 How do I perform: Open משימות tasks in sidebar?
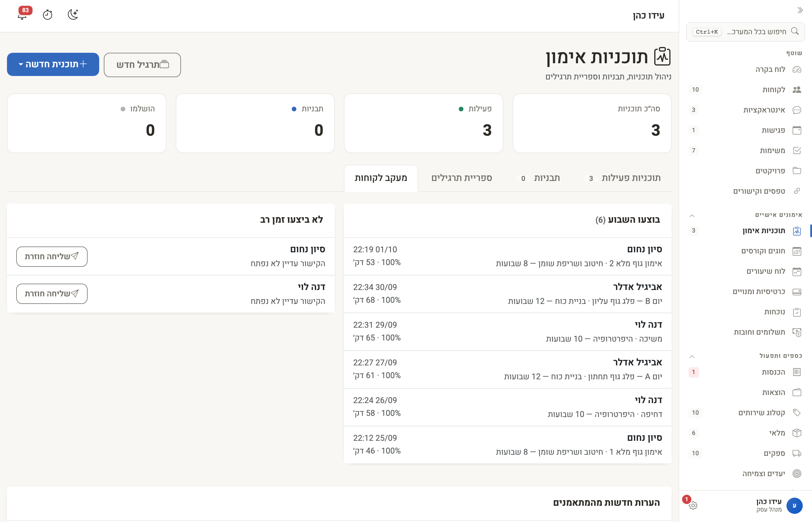point(745,151)
